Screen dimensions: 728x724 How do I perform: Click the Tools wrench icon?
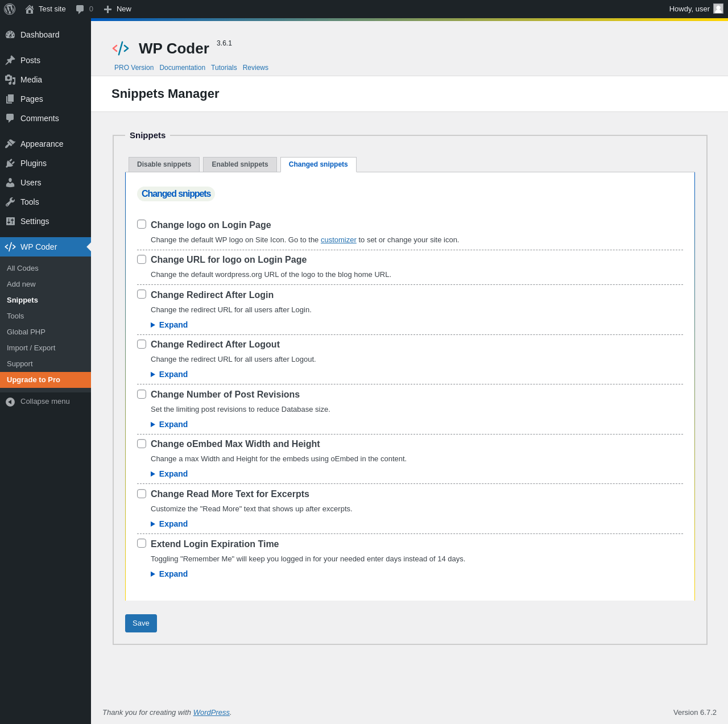tap(10, 202)
